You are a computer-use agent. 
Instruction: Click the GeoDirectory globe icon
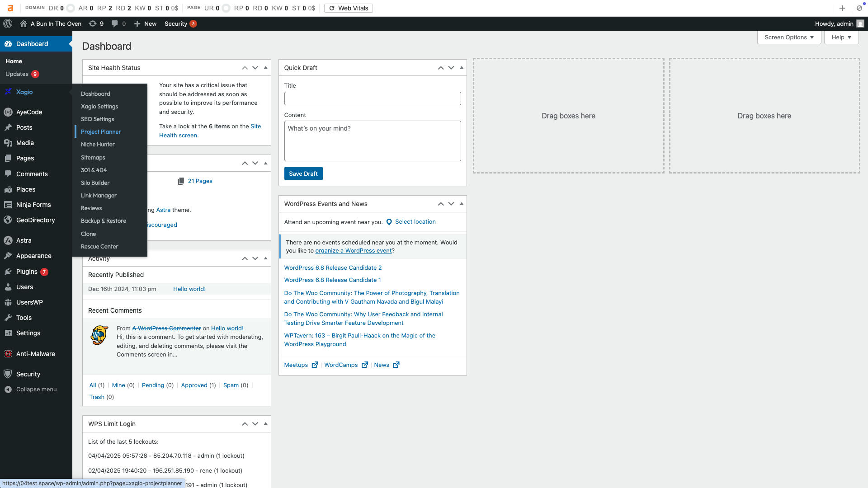pos(8,220)
